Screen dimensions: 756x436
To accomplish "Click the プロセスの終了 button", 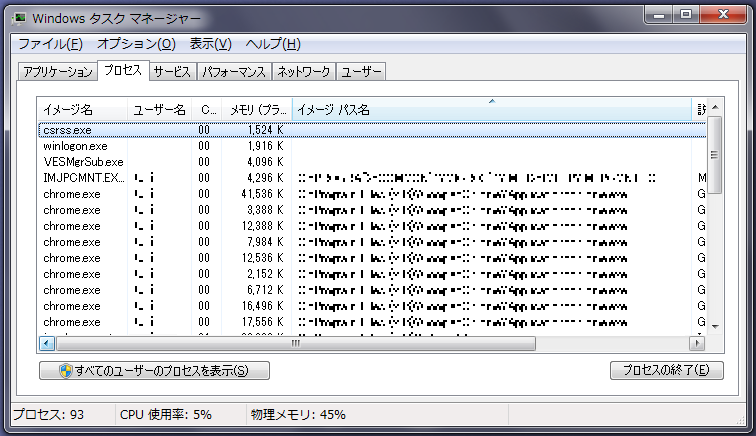I will (666, 370).
